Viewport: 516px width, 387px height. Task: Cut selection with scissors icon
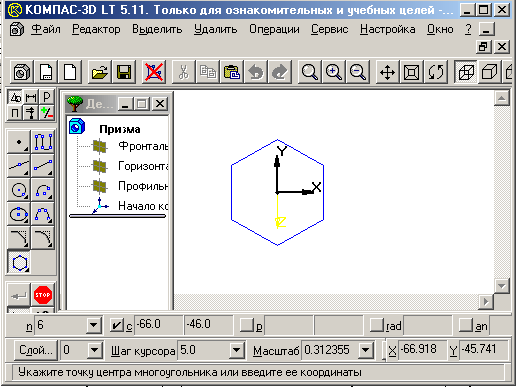[x=183, y=72]
